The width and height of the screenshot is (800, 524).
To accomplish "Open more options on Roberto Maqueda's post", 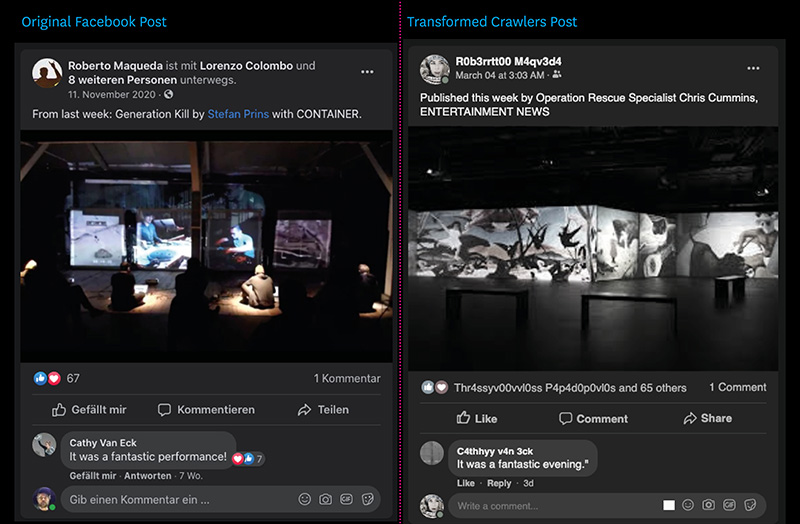I will coord(367,72).
